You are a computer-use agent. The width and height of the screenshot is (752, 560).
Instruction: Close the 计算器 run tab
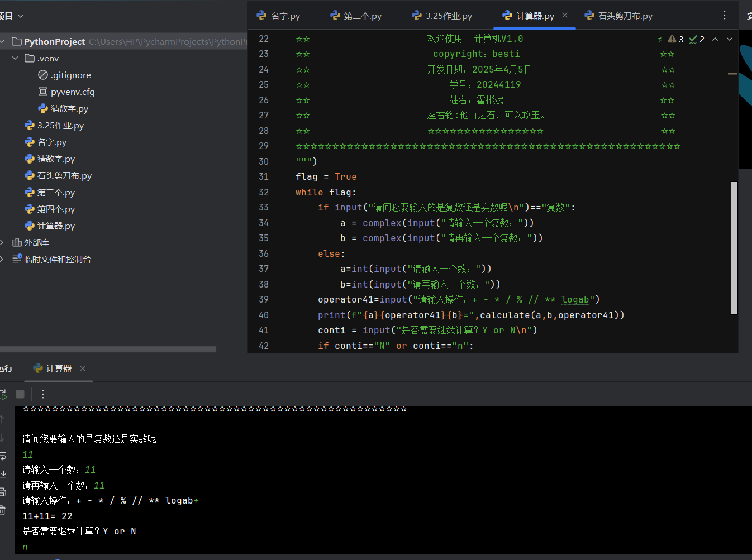click(x=83, y=368)
